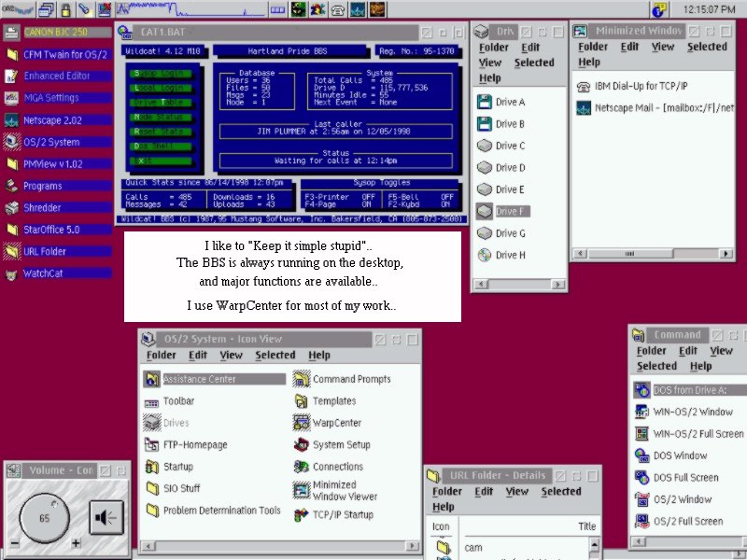Image resolution: width=747 pixels, height=560 pixels.
Task: Toggle the speaker mute button in Volume Control
Action: [x=106, y=517]
